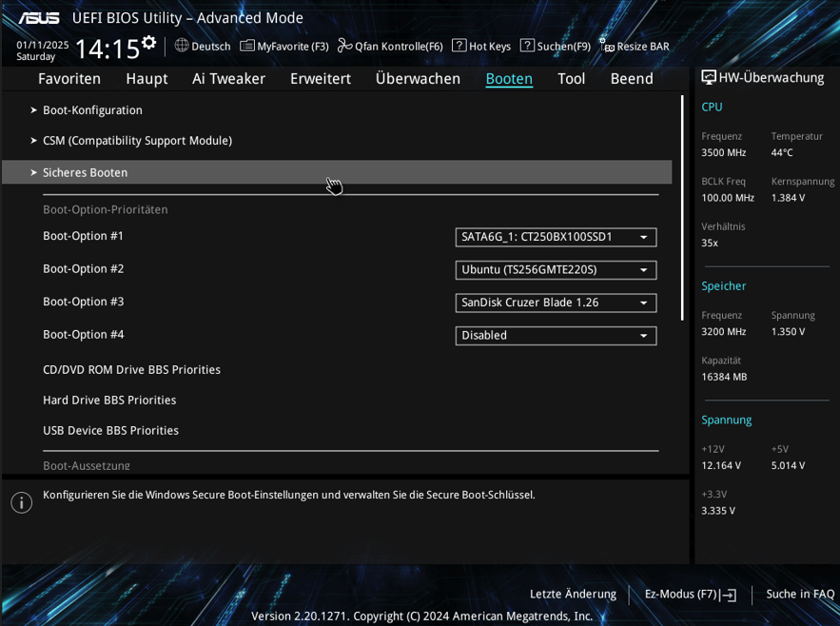The height and width of the screenshot is (626, 840).
Task: Click the date 01/11/2025
Action: (42, 45)
